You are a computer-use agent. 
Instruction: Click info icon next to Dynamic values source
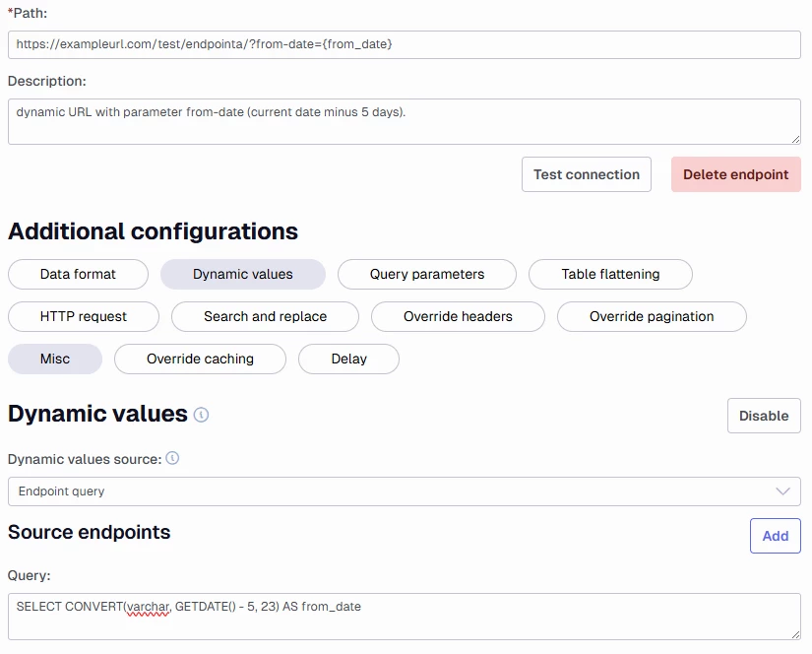[x=172, y=459]
